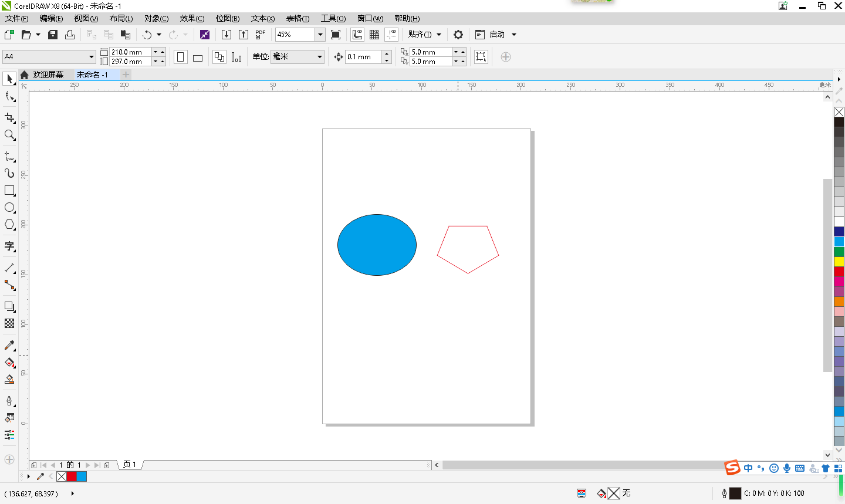Click the Export icon
Image resolution: width=845 pixels, height=504 pixels.
244,35
